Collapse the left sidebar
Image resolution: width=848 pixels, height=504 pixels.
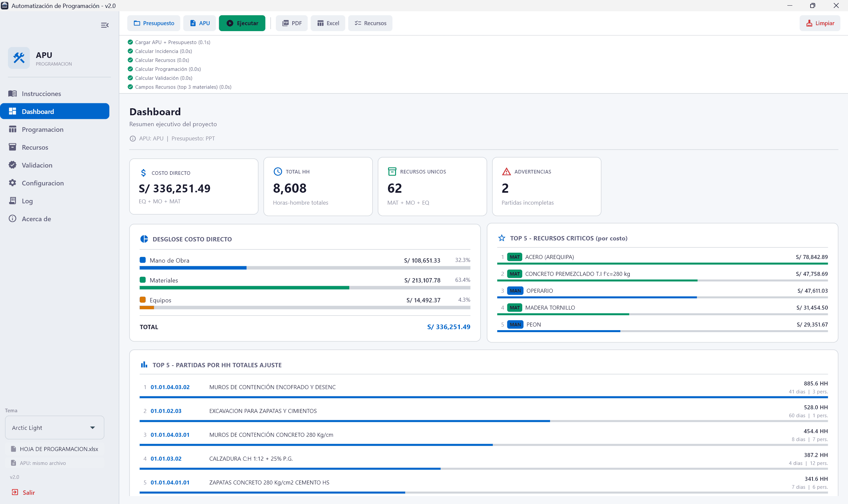pos(105,25)
